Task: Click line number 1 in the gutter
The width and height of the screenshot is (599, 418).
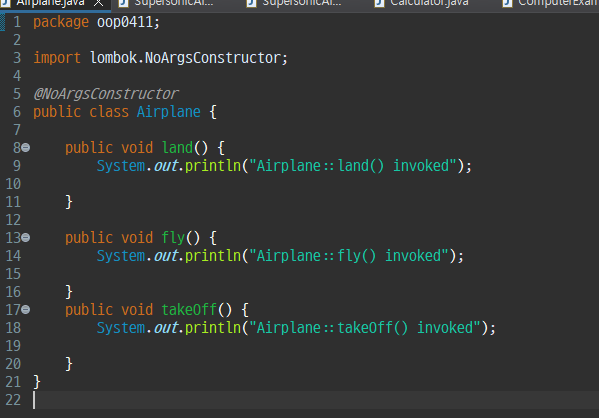Action: click(x=17, y=22)
